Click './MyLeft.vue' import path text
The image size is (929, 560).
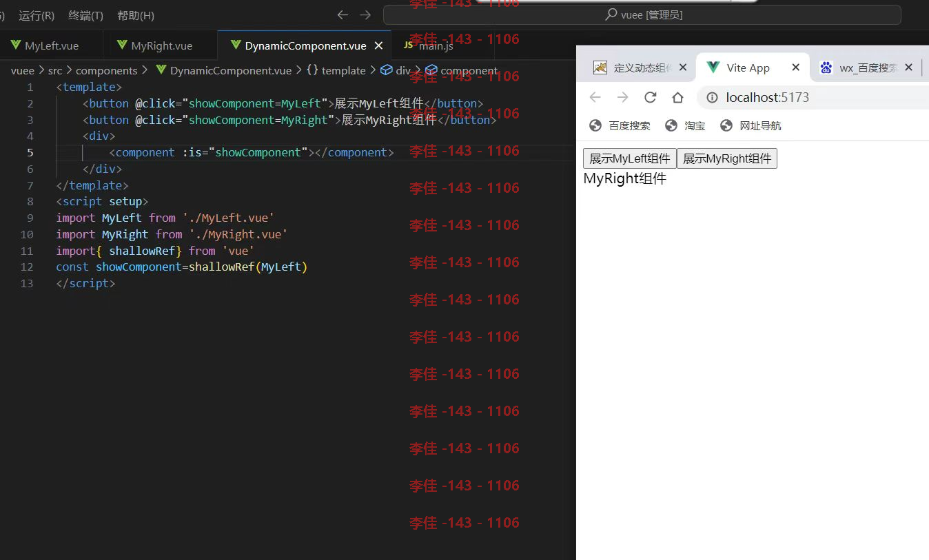[228, 218]
